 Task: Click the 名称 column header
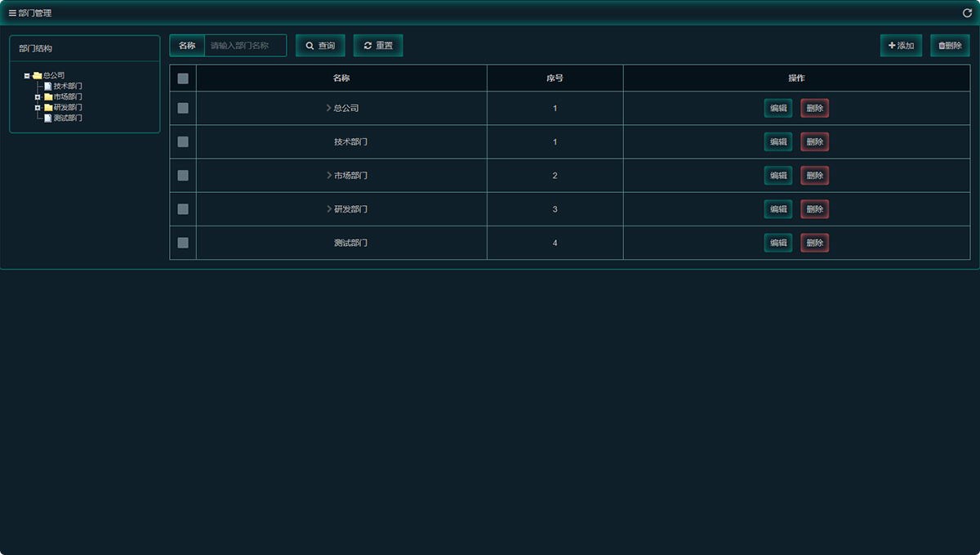point(341,78)
